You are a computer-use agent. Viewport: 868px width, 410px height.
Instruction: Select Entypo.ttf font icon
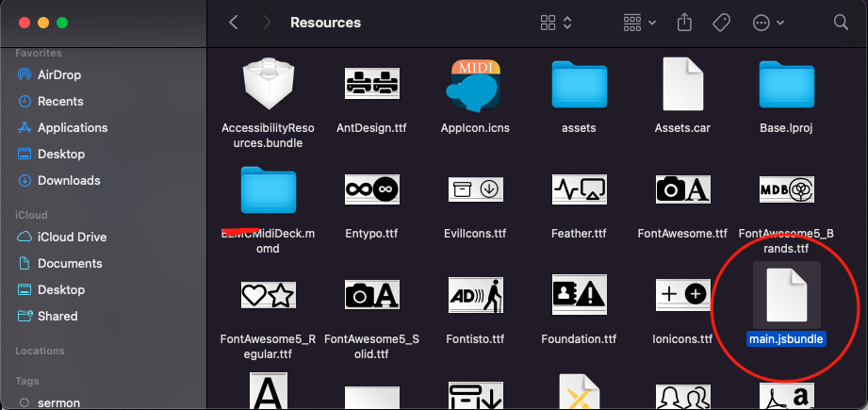pos(371,189)
